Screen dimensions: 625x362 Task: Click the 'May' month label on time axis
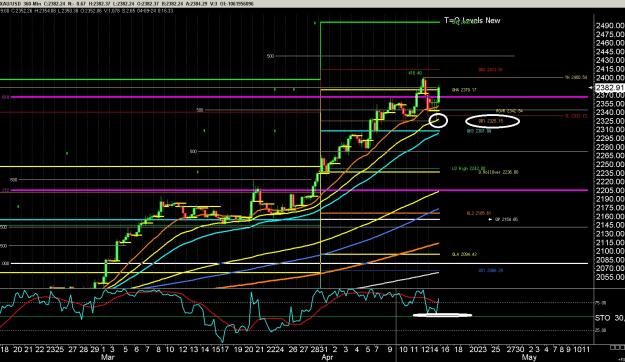[529, 357]
